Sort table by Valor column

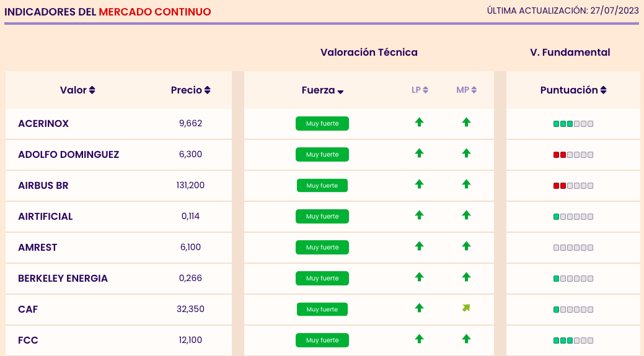pos(77,90)
